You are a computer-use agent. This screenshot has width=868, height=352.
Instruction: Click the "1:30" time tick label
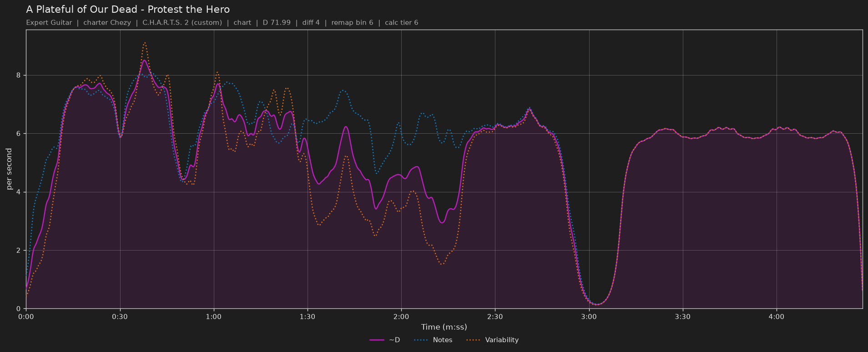308,317
